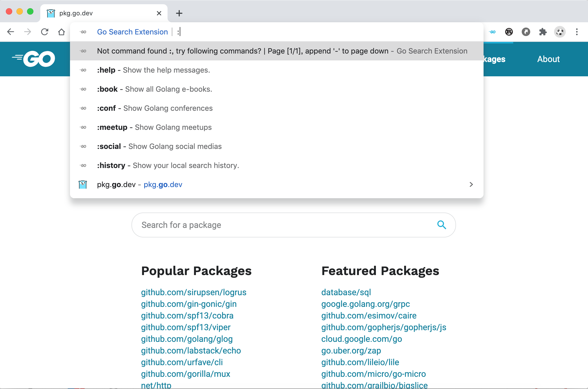
Task: Choose the :history command suggestion
Action: (277, 165)
